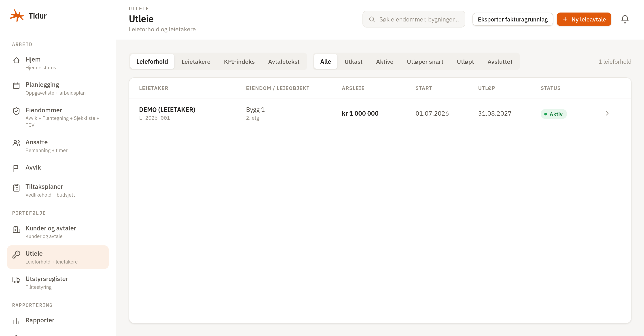The width and height of the screenshot is (644, 336).
Task: Create a Ny leieavtale
Action: point(584,19)
